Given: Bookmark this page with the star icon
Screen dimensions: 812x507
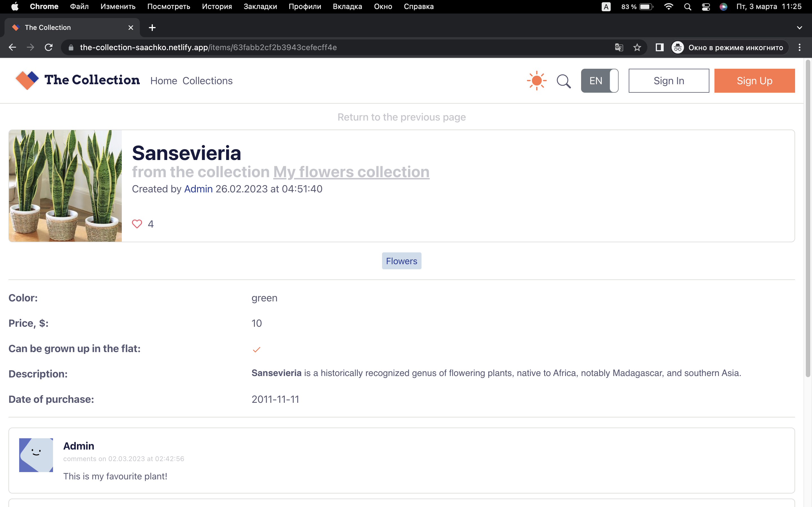Looking at the screenshot, I should pos(637,47).
